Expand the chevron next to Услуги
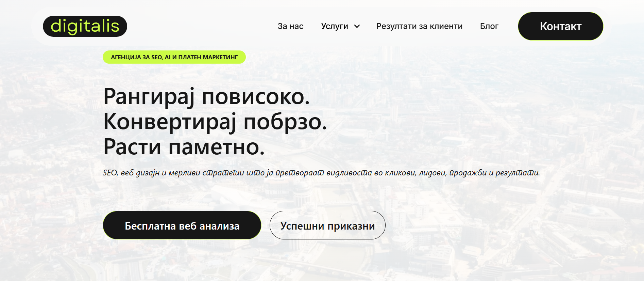644x281 pixels. coord(357,26)
